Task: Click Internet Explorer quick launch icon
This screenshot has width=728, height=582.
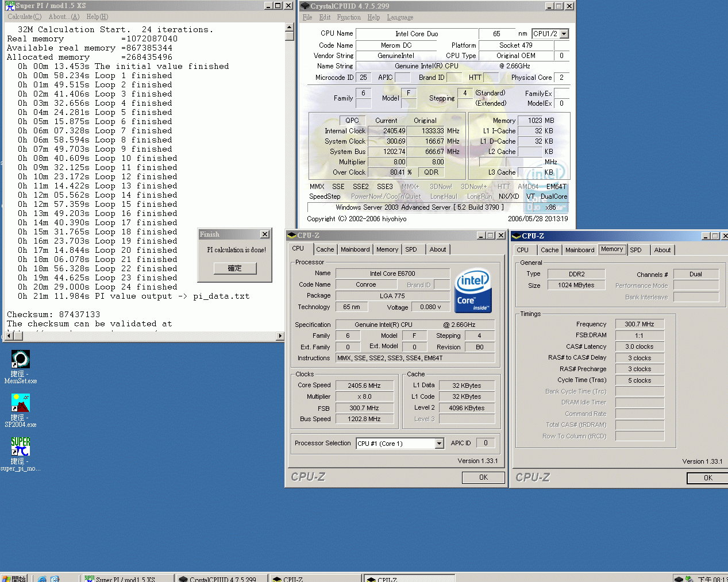Action: (42, 579)
